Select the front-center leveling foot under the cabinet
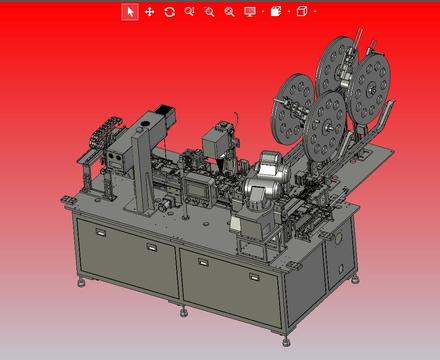 (x=184, y=312)
